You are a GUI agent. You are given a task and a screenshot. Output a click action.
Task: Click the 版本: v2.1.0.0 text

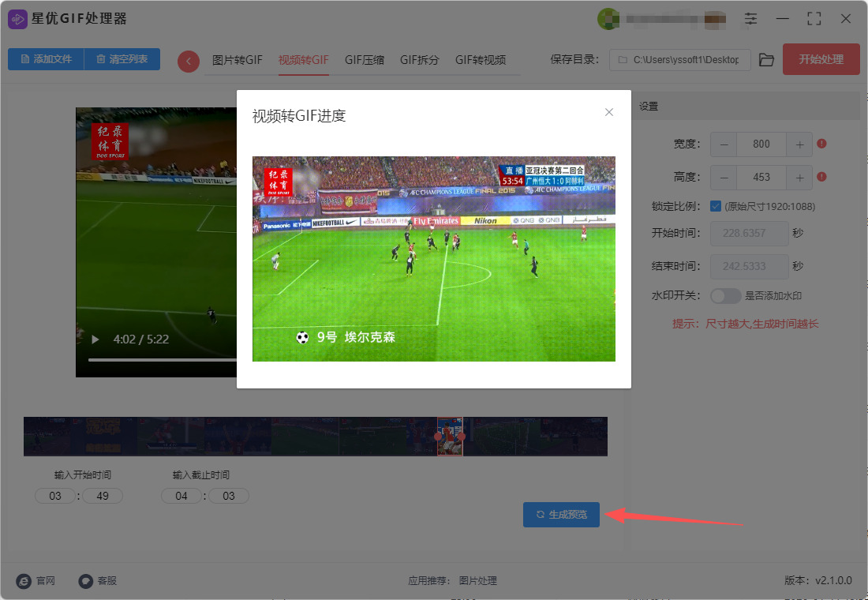pos(817,580)
